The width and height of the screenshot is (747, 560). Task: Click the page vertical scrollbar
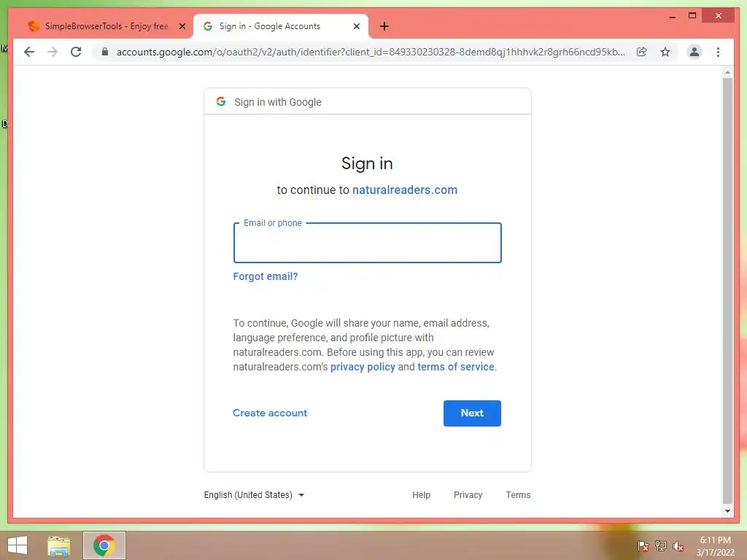(x=727, y=290)
